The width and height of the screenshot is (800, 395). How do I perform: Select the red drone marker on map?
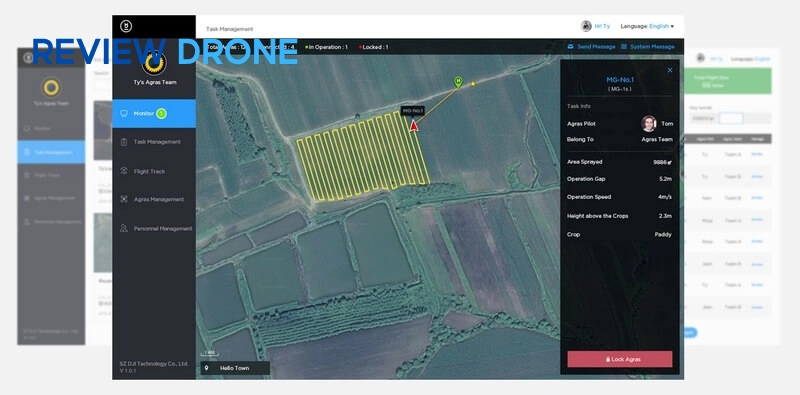414,125
